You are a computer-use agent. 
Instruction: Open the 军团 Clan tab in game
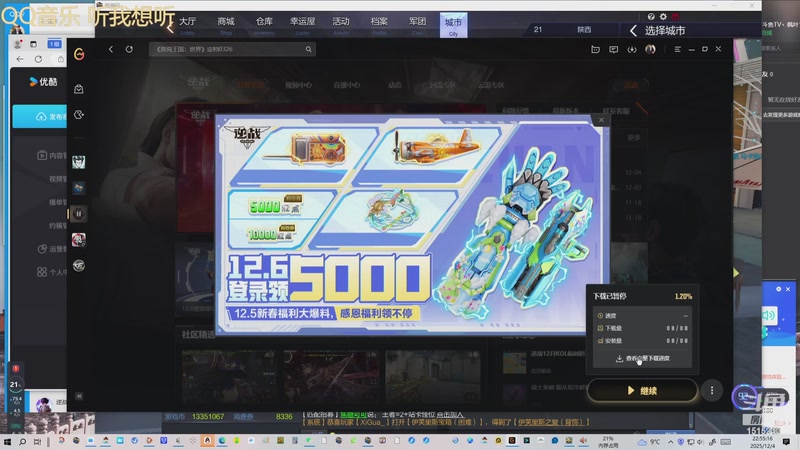tap(417, 24)
